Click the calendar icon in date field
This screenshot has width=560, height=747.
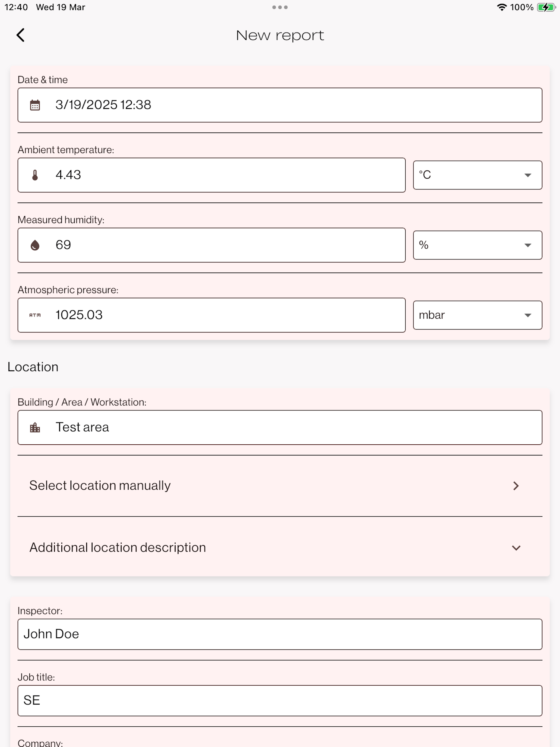click(x=35, y=105)
